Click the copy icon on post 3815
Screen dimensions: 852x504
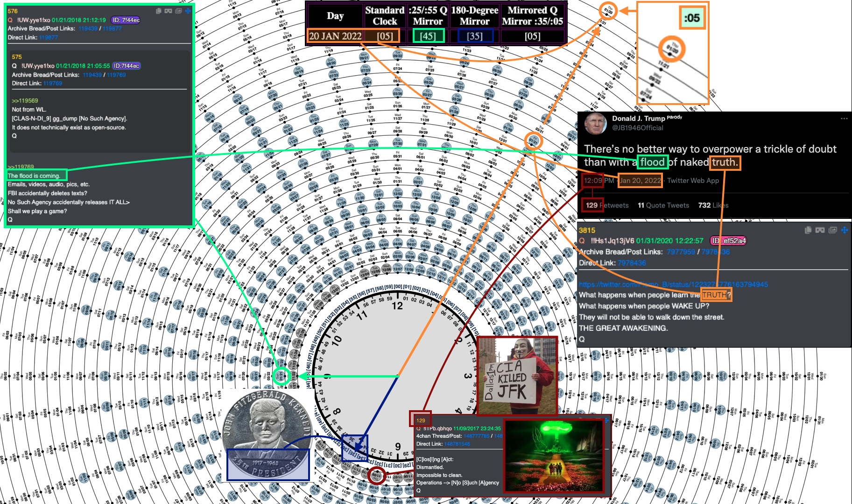(808, 230)
